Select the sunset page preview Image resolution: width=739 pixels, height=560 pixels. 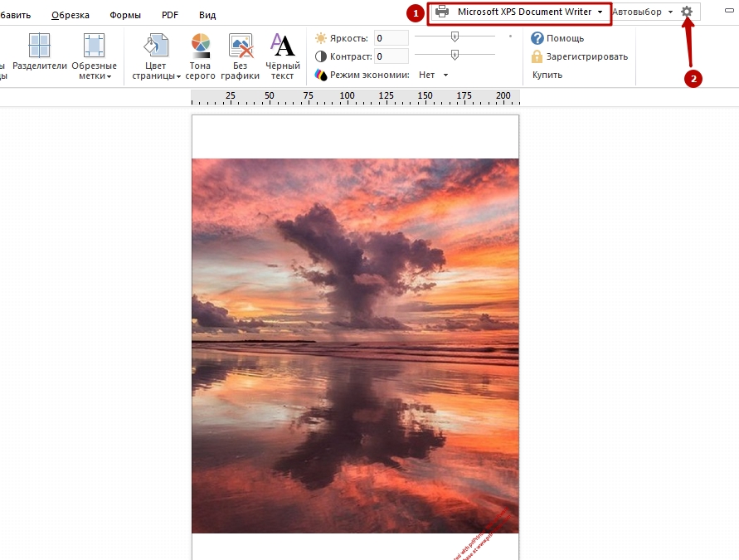pyautogui.click(x=355, y=345)
